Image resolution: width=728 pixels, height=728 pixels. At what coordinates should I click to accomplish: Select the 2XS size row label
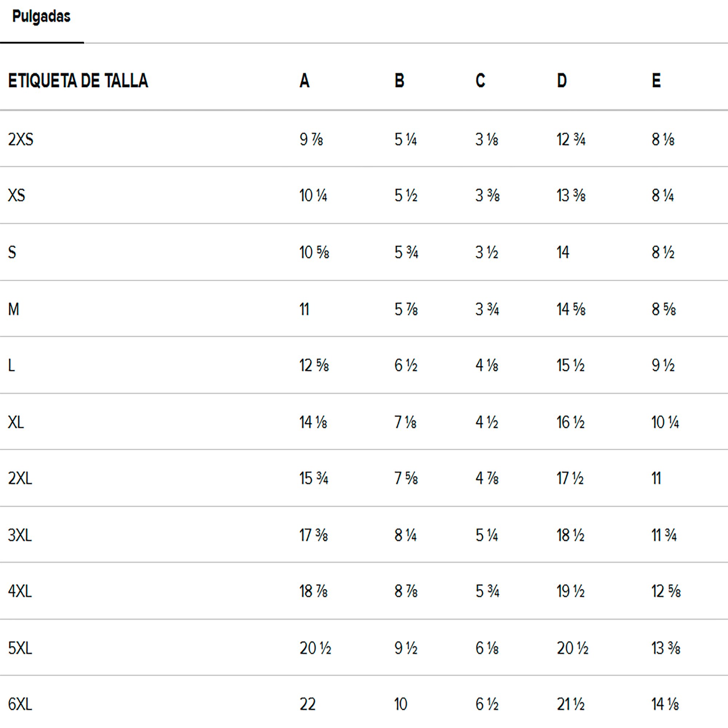pos(21,140)
